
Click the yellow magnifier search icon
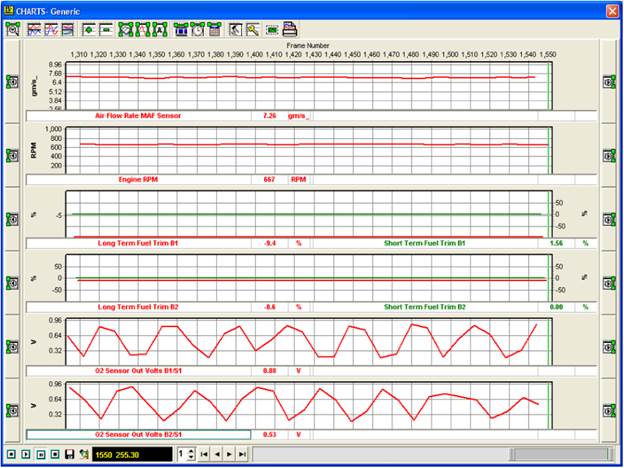point(252,30)
